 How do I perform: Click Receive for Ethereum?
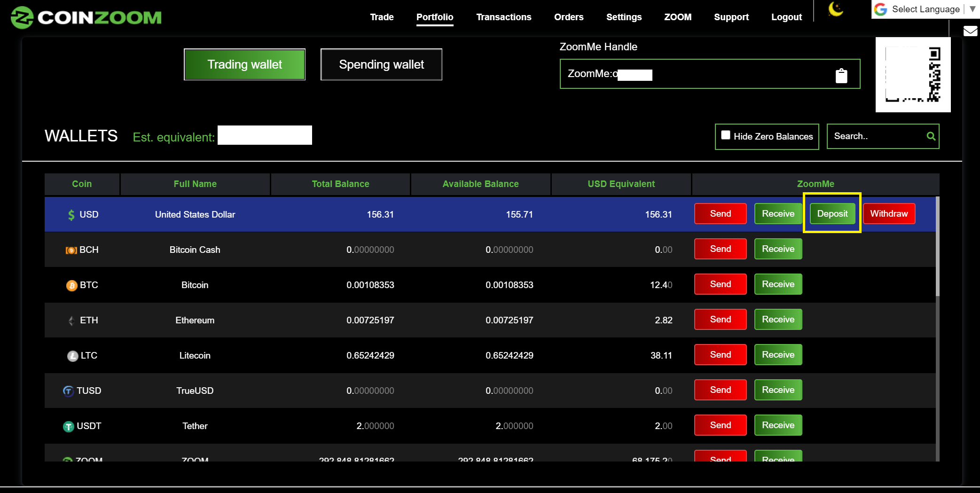778,320
